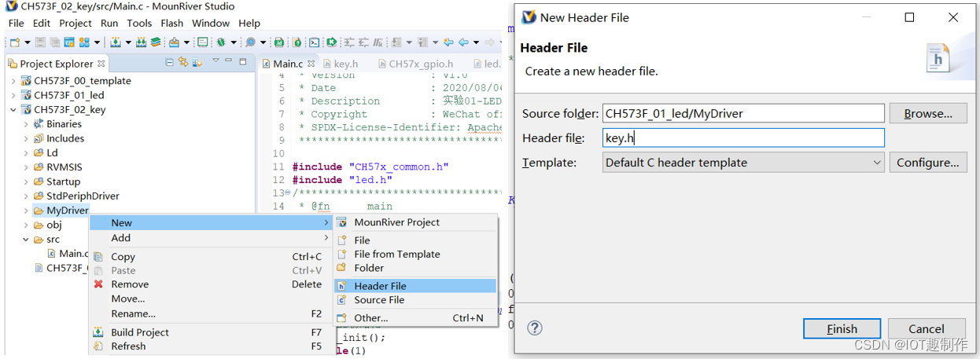Open dropdown arrow beside Debug icon
The height and width of the screenshot is (359, 980).
point(233,42)
